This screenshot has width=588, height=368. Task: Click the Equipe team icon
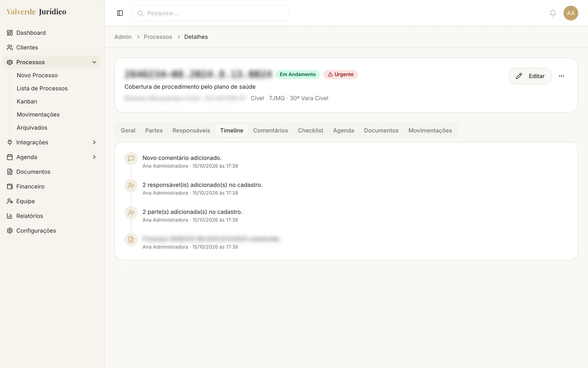click(x=10, y=201)
